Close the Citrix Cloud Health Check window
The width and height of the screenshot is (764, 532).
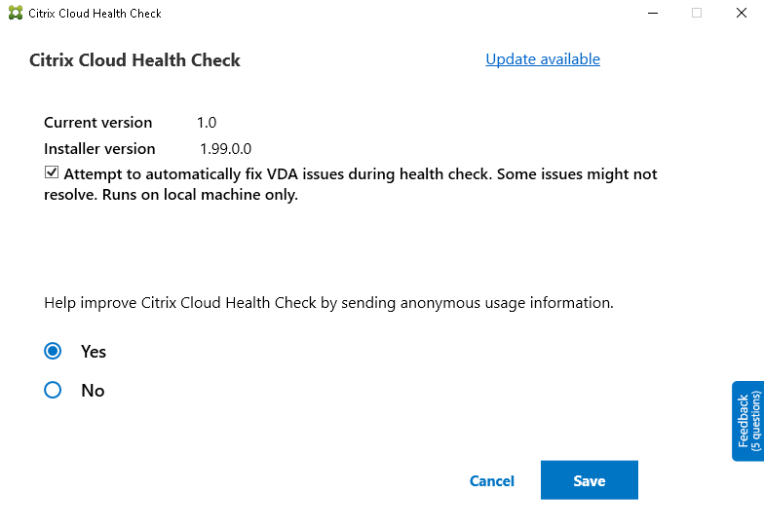click(x=741, y=14)
